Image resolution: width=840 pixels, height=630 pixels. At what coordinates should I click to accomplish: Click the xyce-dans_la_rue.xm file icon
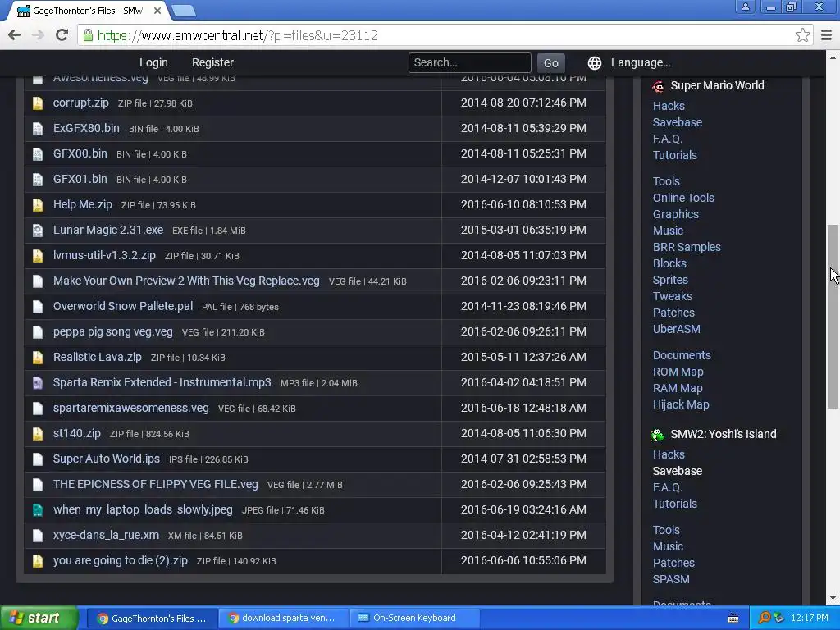point(38,536)
